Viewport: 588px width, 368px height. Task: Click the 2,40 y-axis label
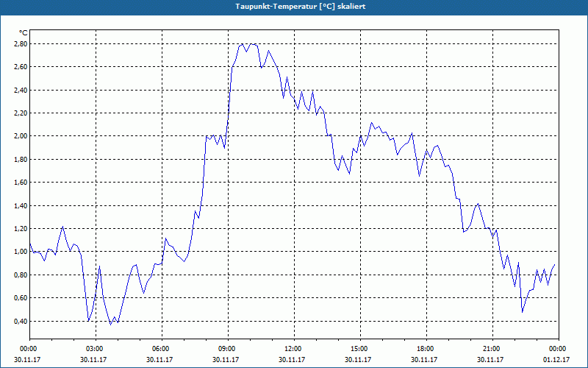click(x=22, y=90)
